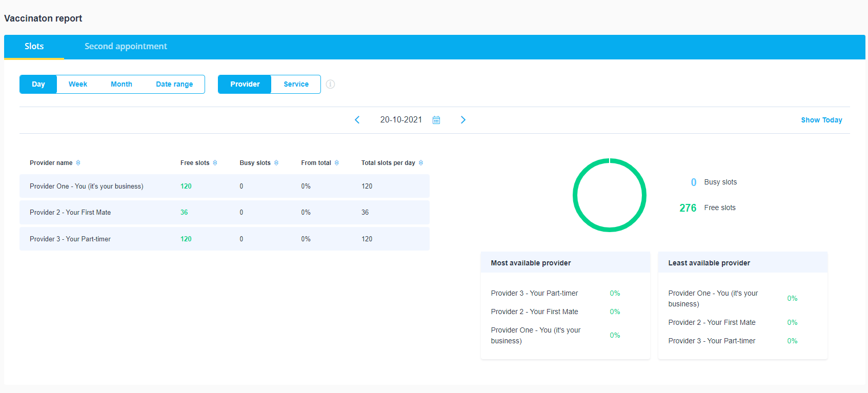Image resolution: width=868 pixels, height=393 pixels.
Task: Go to previous day arrow
Action: 357,120
